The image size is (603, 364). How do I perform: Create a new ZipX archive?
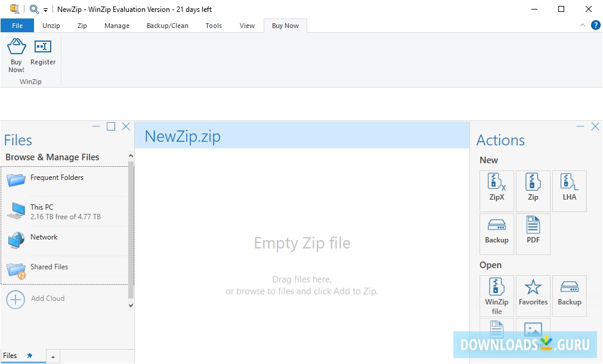(x=496, y=189)
